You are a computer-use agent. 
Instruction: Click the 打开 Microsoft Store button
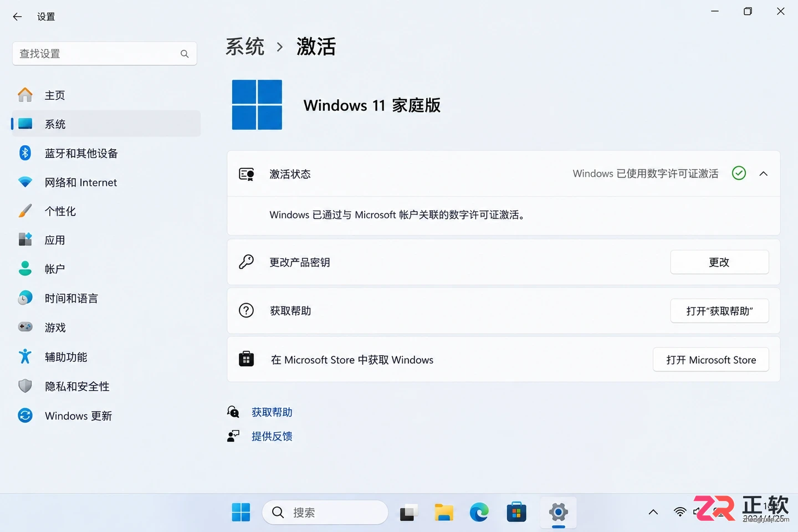(x=711, y=360)
